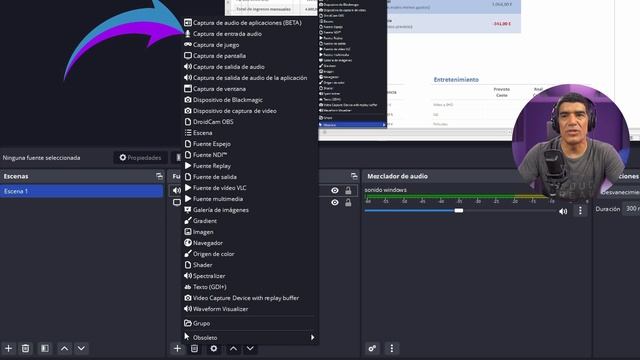The width and height of the screenshot is (640, 360).
Task: Add Grupo from source menu
Action: 249,324
